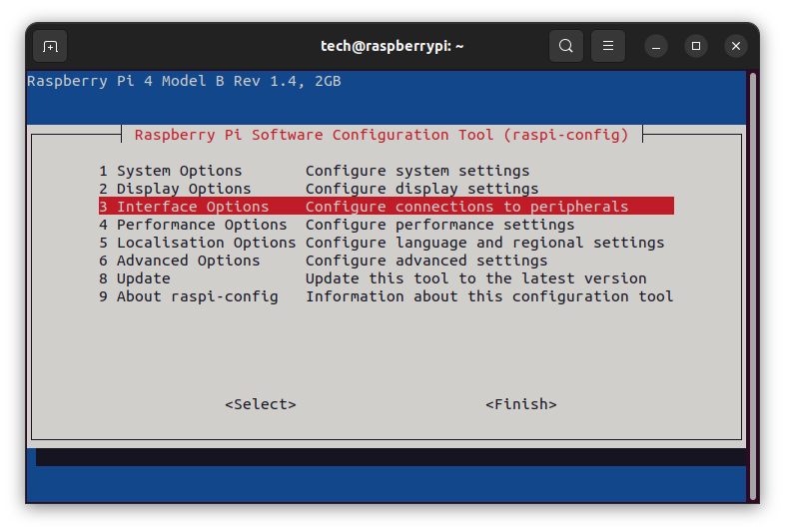The height and width of the screenshot is (532, 785).
Task: Open the terminal hamburger menu
Action: [608, 46]
